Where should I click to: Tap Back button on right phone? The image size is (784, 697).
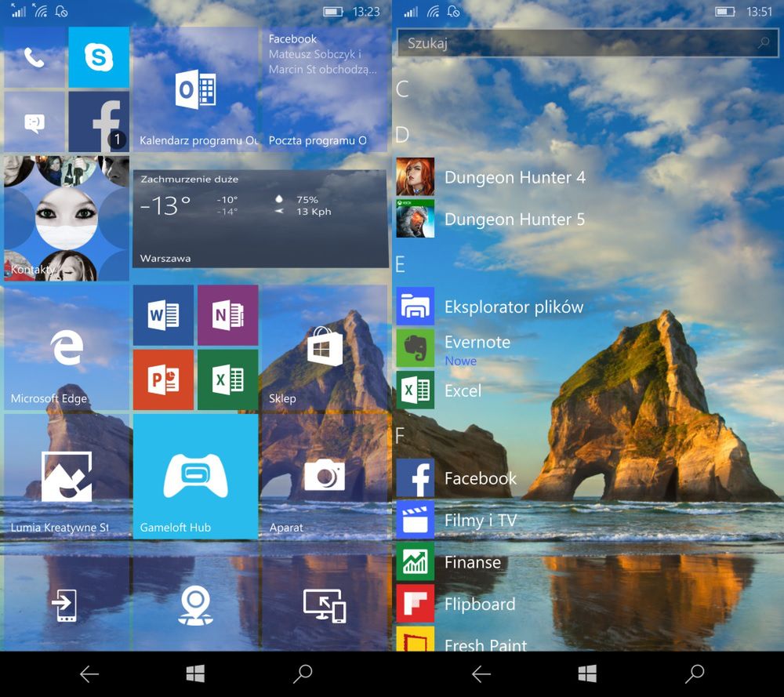pos(481,674)
